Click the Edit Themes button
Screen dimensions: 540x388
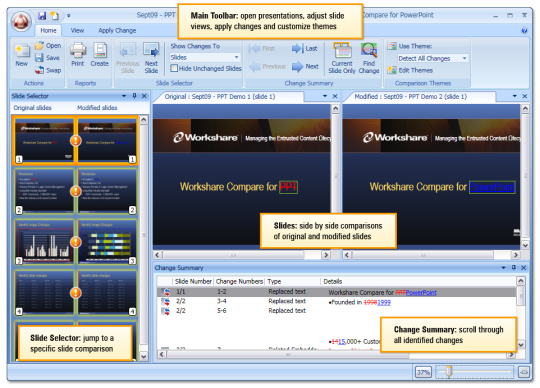coord(410,70)
